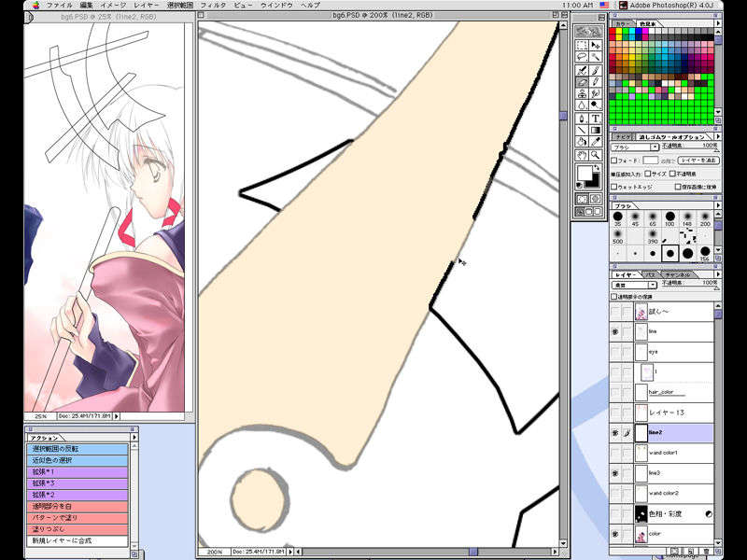The height and width of the screenshot is (560, 747).
Task: Enable the サイズ stylus pressure checkbox
Action: tap(648, 174)
